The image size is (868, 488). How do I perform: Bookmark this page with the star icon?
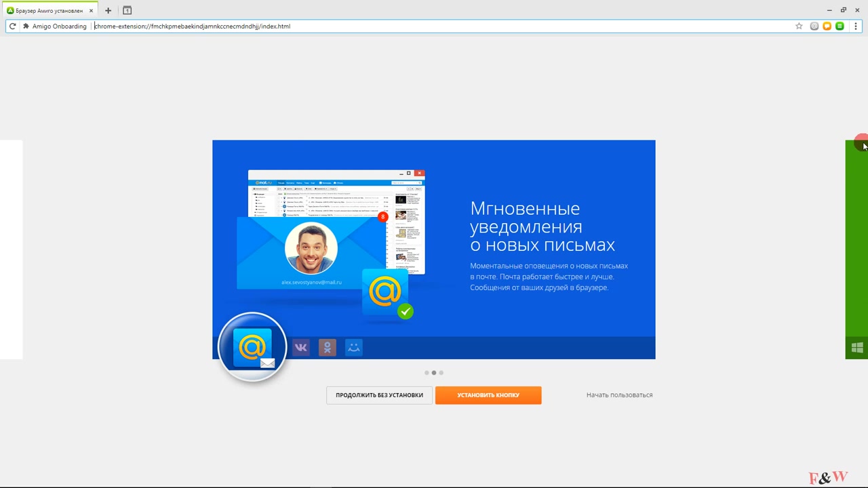799,26
